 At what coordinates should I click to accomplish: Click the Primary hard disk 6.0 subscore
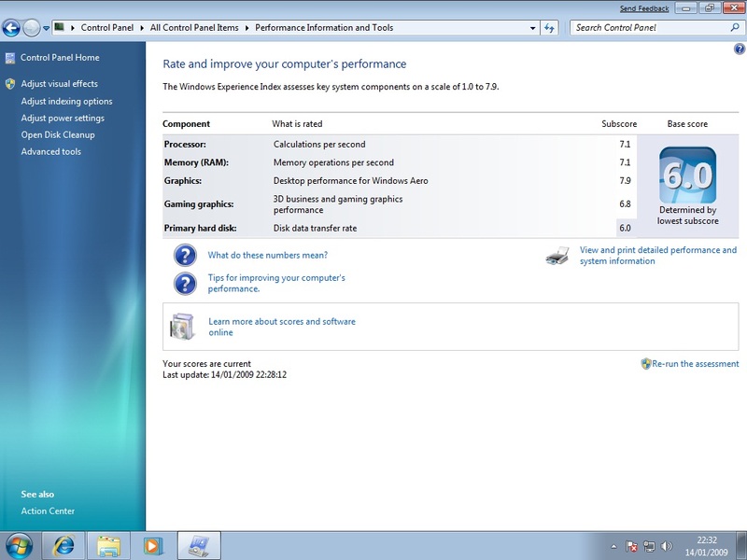pyautogui.click(x=625, y=228)
